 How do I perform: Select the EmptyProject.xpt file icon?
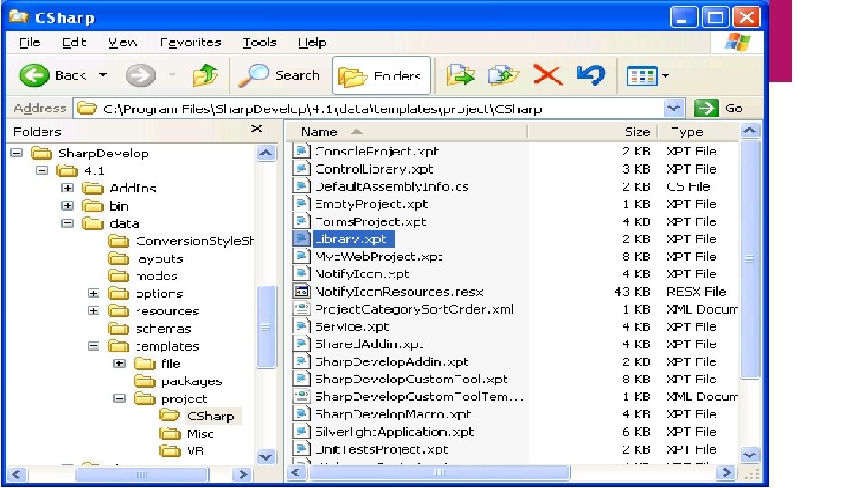(301, 203)
